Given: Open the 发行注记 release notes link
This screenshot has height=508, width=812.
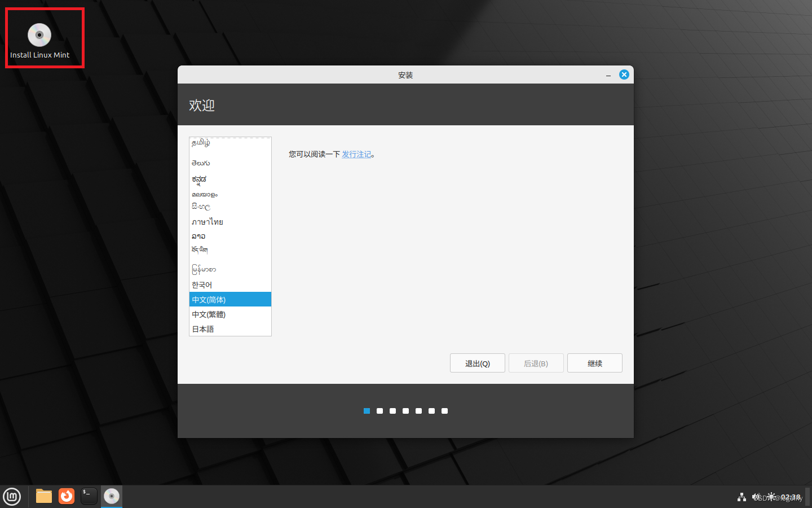Looking at the screenshot, I should coord(357,154).
